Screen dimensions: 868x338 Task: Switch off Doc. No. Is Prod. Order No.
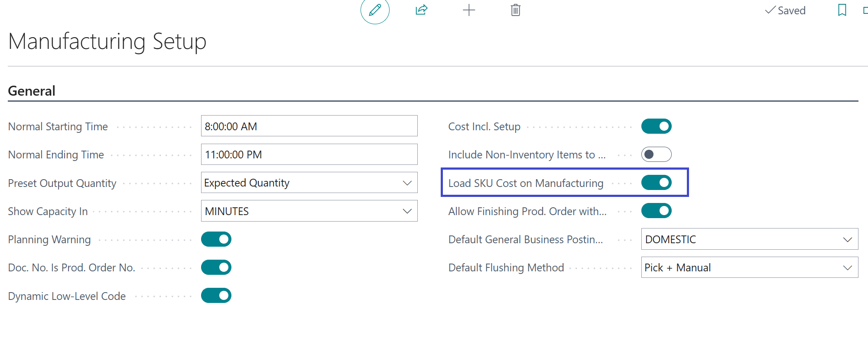point(216,267)
